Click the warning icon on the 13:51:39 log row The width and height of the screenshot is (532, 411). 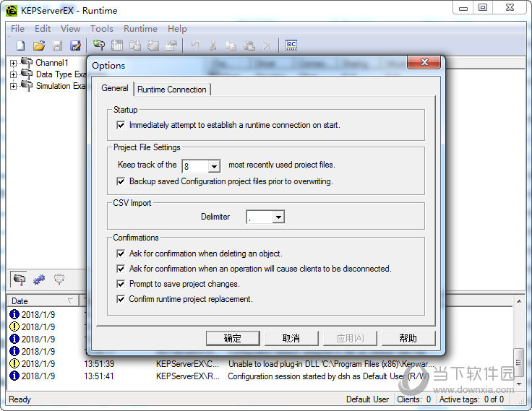[14, 363]
